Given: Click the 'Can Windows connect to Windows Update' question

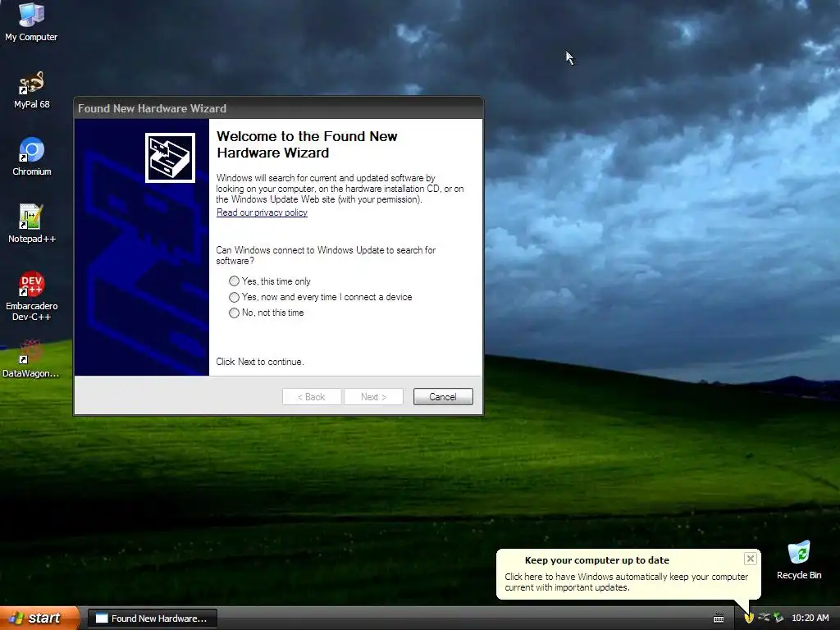Looking at the screenshot, I should (326, 256).
